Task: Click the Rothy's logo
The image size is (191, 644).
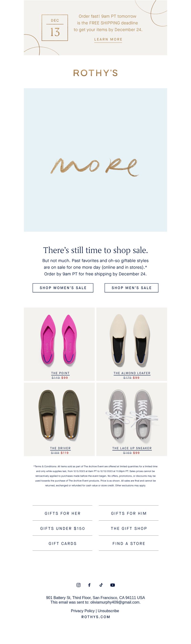Action: click(95, 73)
